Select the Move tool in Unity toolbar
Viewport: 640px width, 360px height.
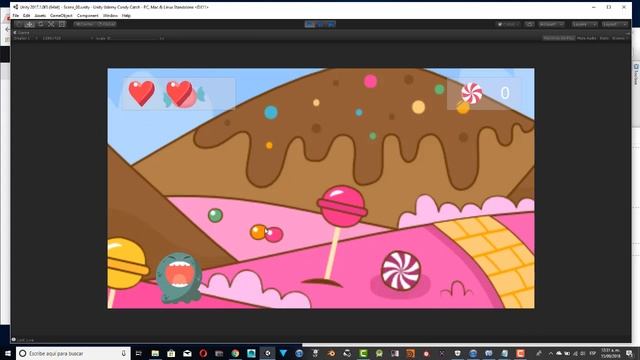pos(29,24)
